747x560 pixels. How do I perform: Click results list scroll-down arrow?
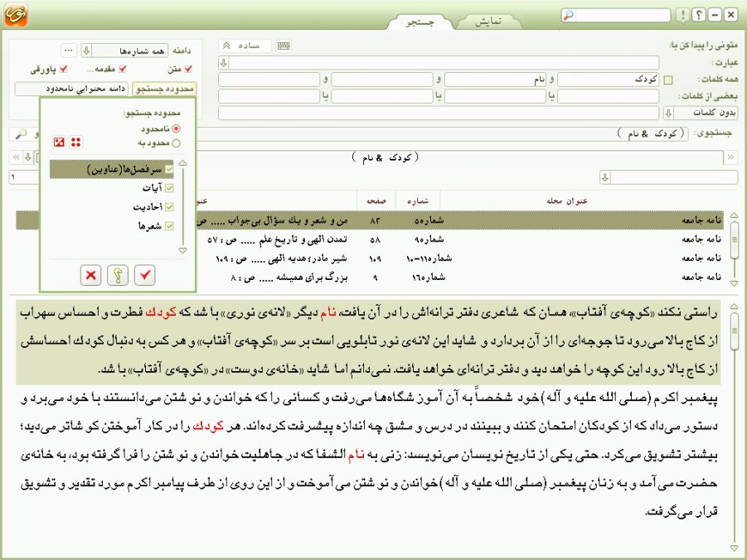click(x=734, y=283)
